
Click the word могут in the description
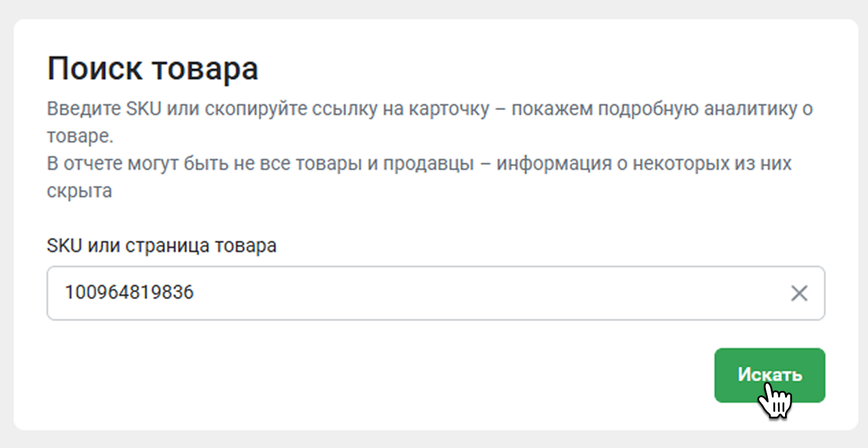point(143,164)
